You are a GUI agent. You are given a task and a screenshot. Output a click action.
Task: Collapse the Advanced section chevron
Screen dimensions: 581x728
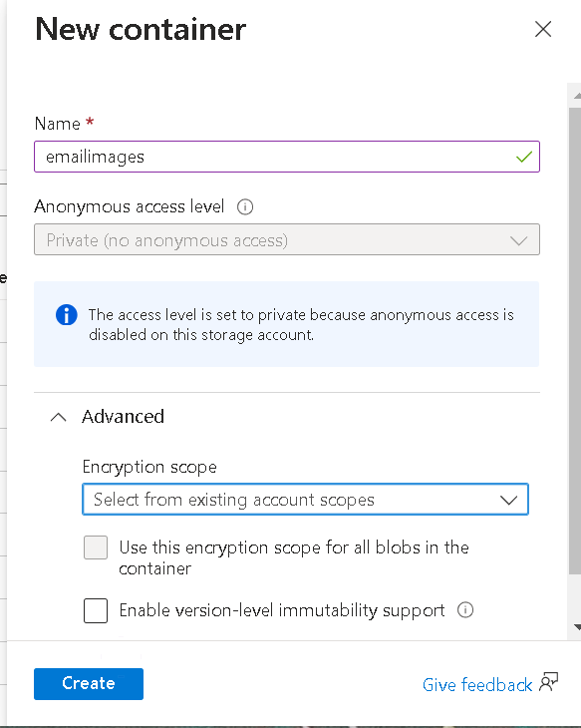coord(59,417)
